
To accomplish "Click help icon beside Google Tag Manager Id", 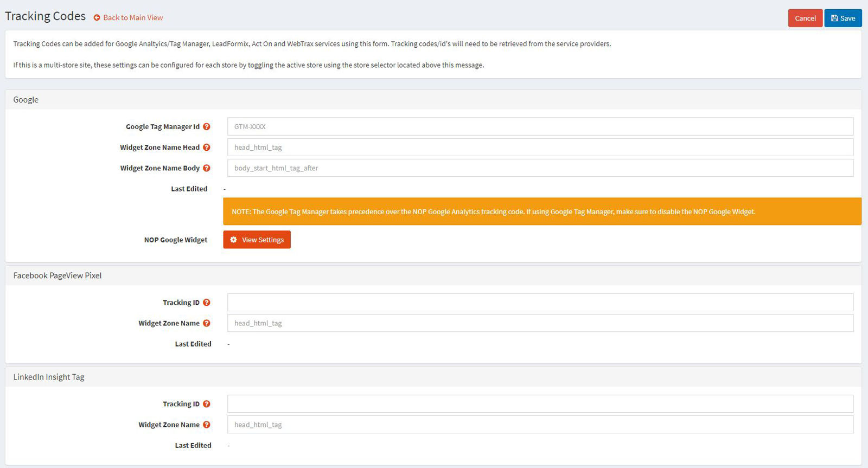I will [207, 126].
